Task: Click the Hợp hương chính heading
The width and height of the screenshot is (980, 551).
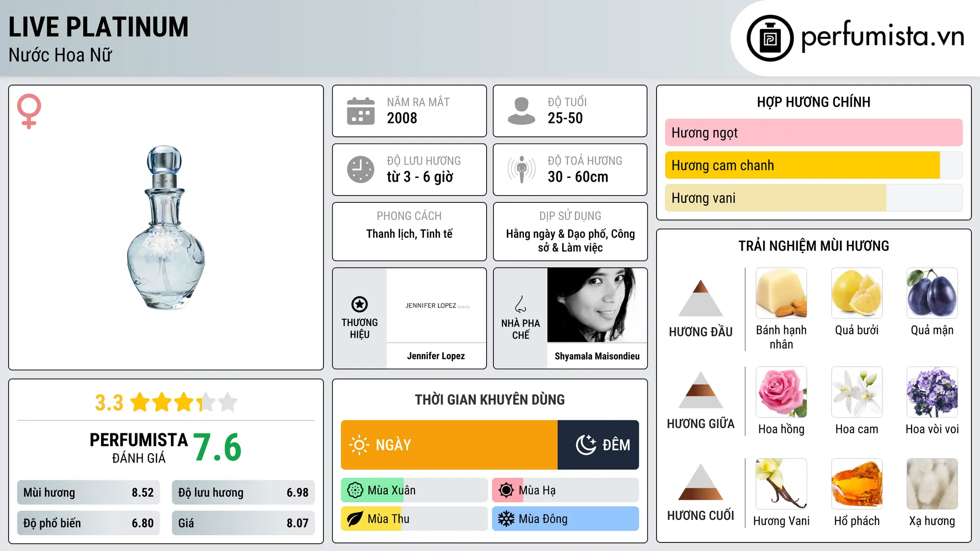Action: point(813,102)
